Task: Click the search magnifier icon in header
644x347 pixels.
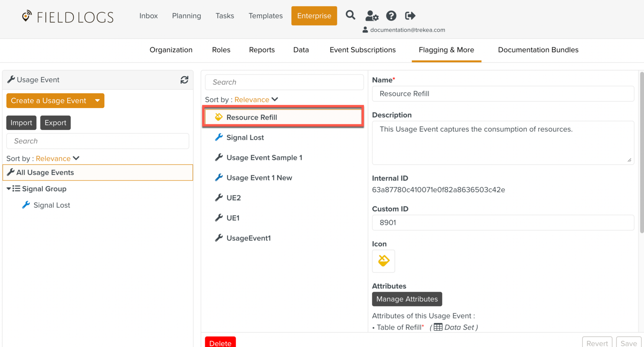Action: pyautogui.click(x=350, y=15)
